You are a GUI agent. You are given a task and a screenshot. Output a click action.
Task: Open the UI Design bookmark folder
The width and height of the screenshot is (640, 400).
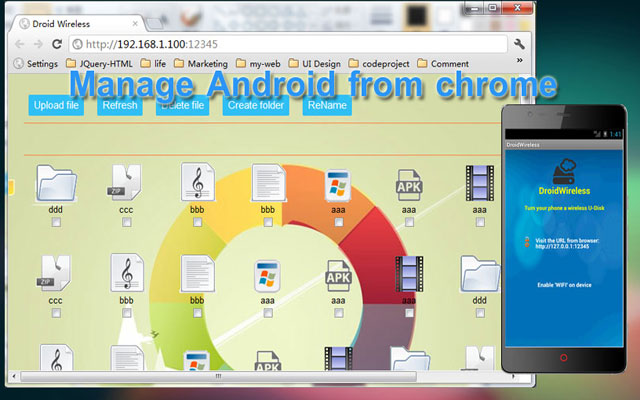point(315,64)
